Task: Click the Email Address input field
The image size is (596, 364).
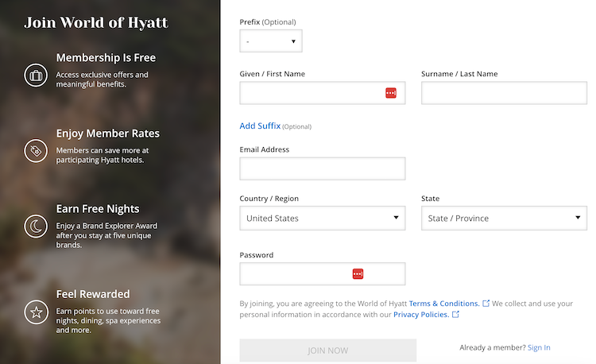Action: pos(323,168)
